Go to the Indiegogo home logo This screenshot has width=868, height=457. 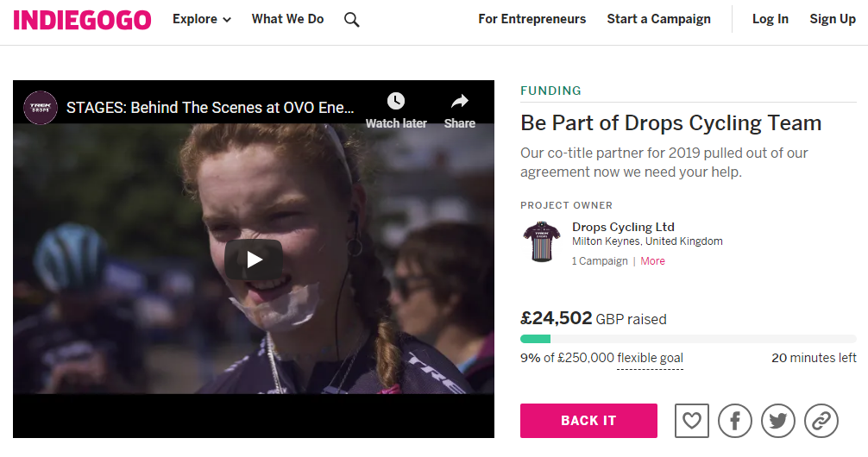tap(83, 20)
